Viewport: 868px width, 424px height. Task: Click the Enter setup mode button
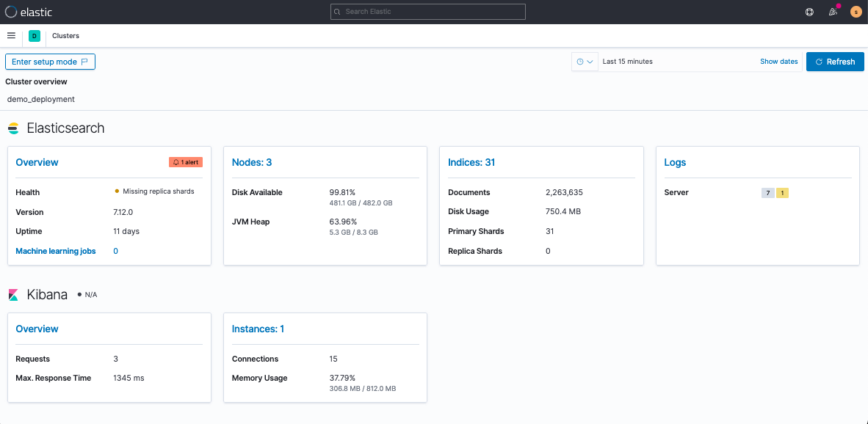click(51, 62)
